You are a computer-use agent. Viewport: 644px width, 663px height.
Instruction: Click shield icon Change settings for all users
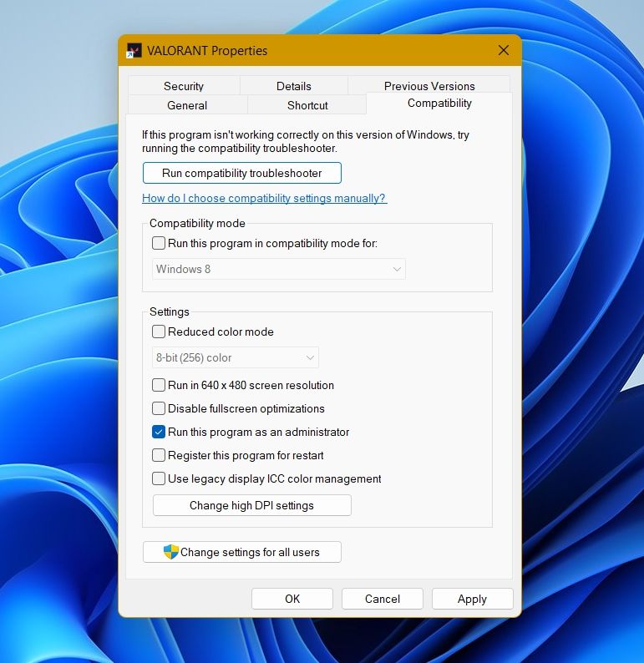pyautogui.click(x=171, y=552)
